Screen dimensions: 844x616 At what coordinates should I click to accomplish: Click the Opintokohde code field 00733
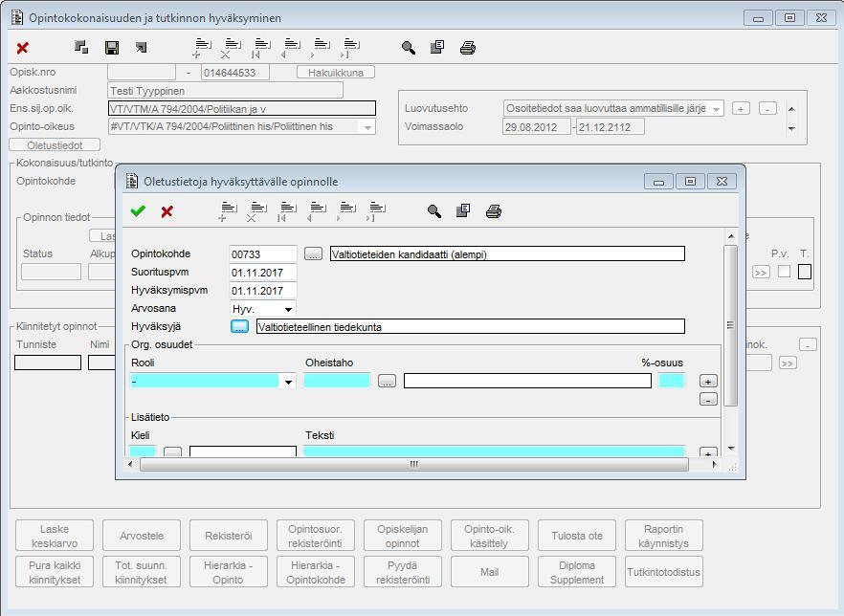(262, 254)
